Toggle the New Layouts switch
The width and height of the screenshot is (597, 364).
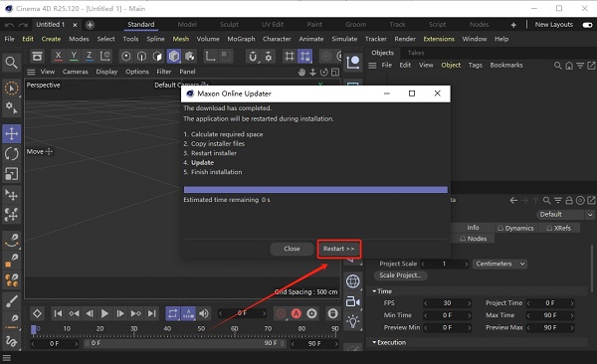click(587, 25)
